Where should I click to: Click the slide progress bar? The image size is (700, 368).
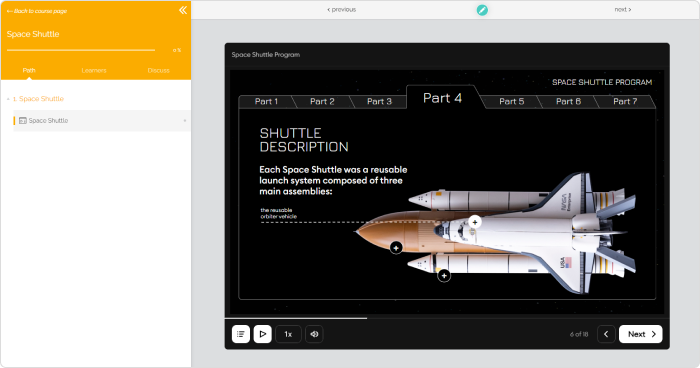447,318
